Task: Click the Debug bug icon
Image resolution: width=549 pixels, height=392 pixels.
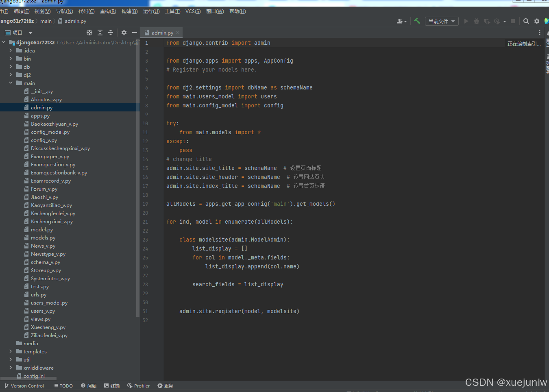Action: (477, 21)
